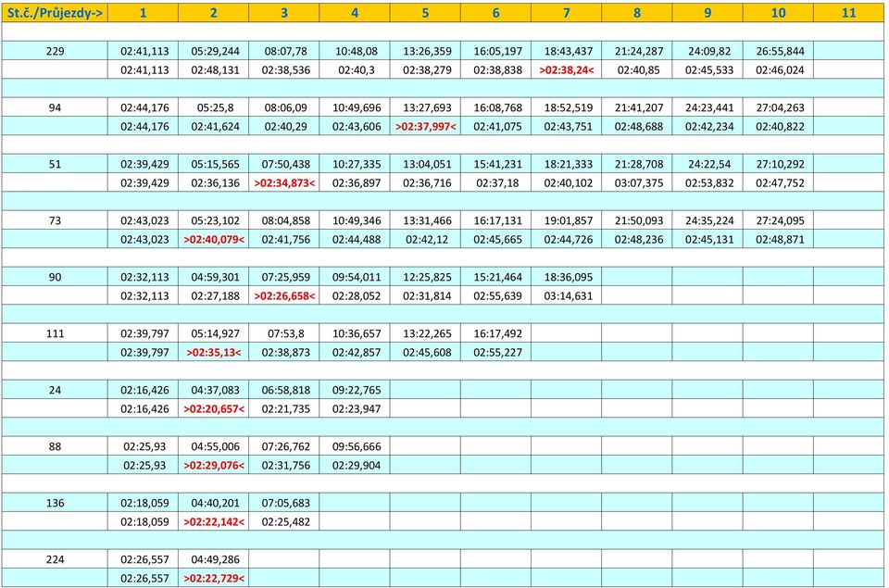Click the red best lap >02:37,997<
The width and height of the screenshot is (889, 588).
coord(425,127)
